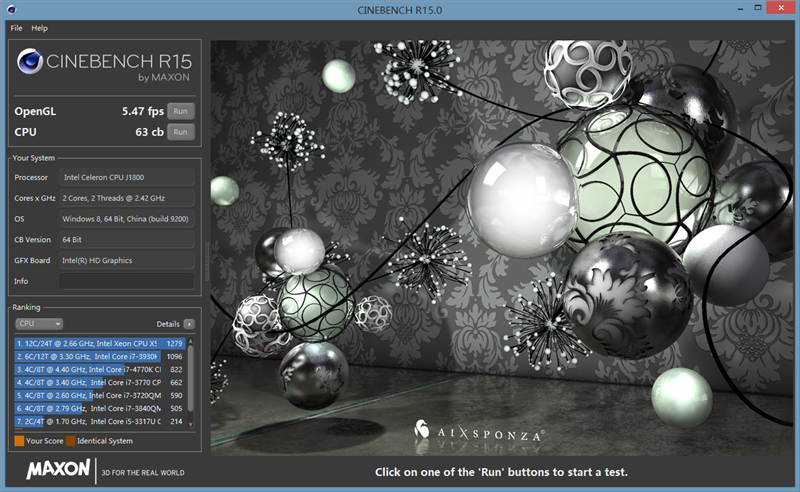This screenshot has width=800, height=492.
Task: Click the Details arrow button
Action: (189, 324)
